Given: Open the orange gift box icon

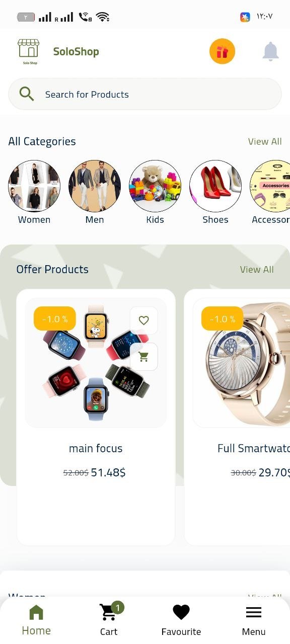Looking at the screenshot, I should (x=222, y=51).
